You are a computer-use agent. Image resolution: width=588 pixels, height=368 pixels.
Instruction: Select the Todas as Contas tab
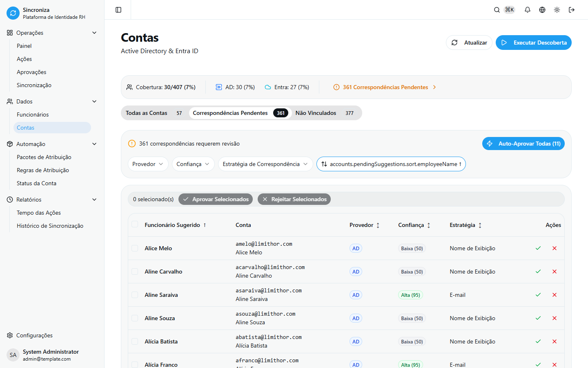click(x=154, y=113)
